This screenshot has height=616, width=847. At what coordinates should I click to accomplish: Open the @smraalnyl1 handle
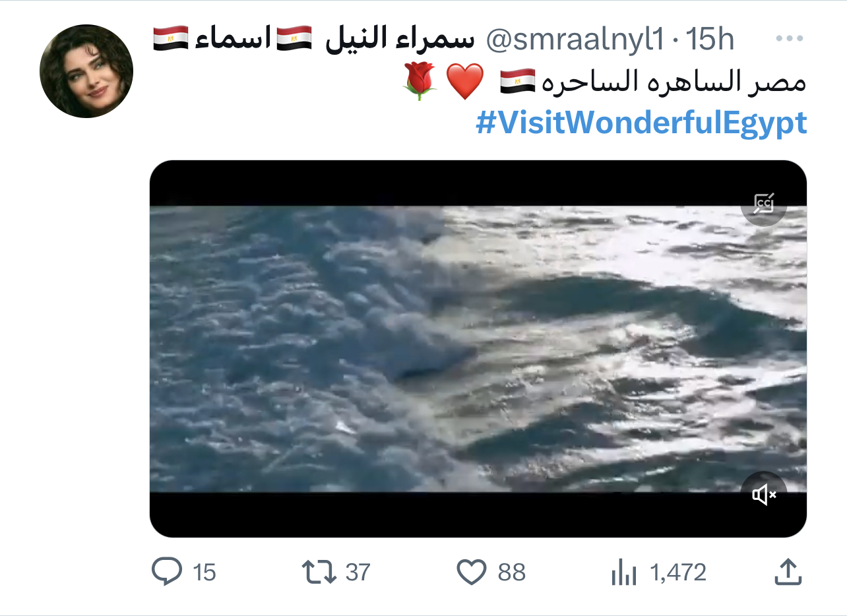(x=575, y=40)
